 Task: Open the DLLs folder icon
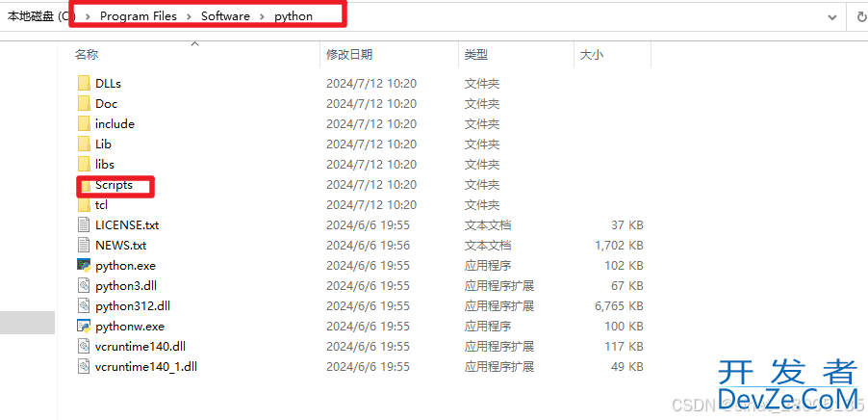click(x=84, y=84)
